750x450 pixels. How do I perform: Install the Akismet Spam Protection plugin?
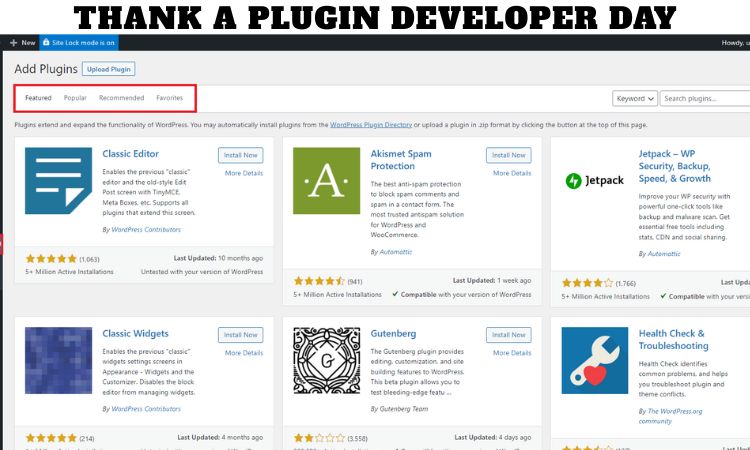point(508,155)
